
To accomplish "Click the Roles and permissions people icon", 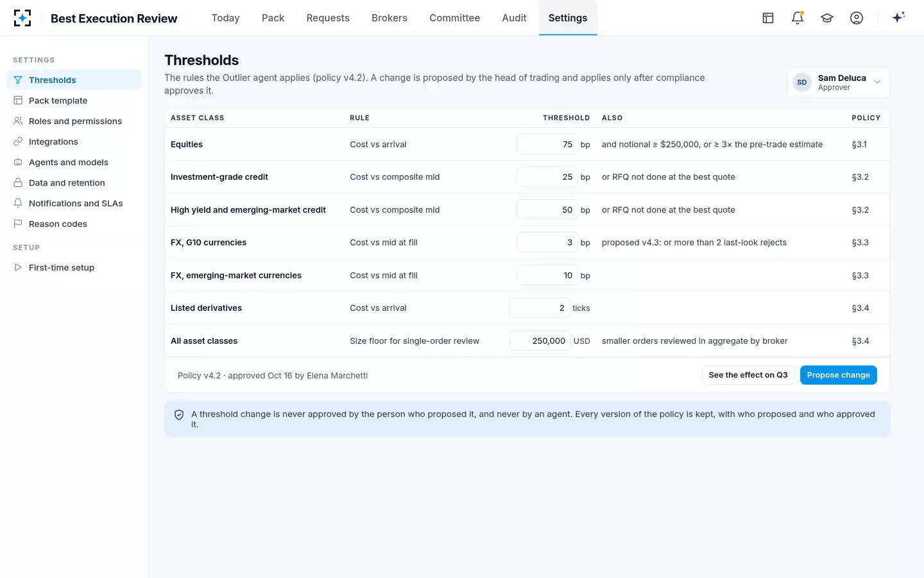I will tap(18, 121).
